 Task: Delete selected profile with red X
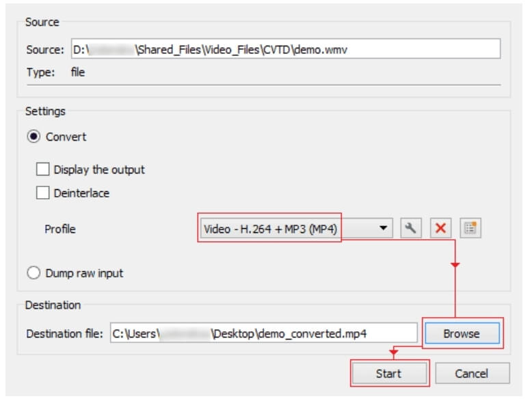pos(440,228)
